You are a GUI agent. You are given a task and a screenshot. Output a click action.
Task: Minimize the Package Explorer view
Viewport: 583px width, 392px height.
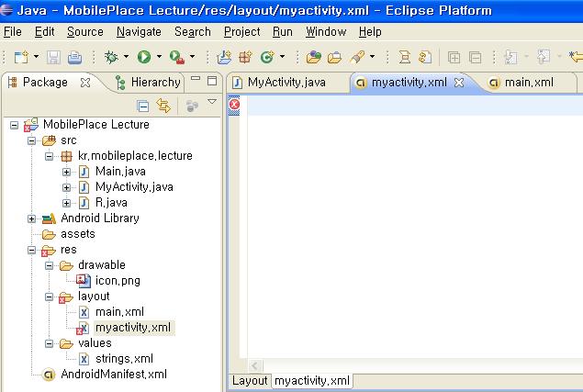(x=196, y=79)
